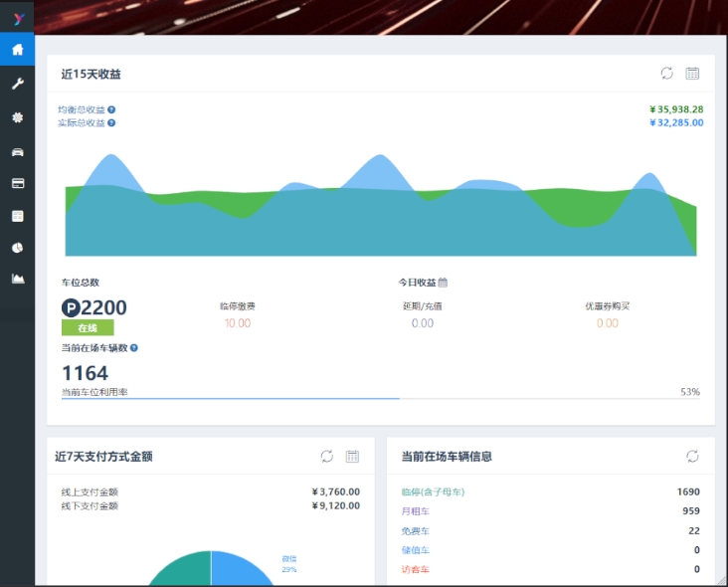Click the green 在线 status badge
The height and width of the screenshot is (587, 728).
(x=88, y=327)
